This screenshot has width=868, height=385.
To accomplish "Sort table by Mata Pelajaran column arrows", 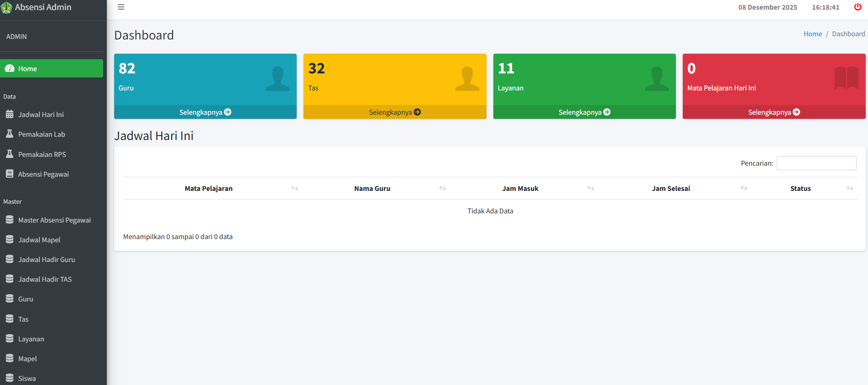I will point(294,188).
